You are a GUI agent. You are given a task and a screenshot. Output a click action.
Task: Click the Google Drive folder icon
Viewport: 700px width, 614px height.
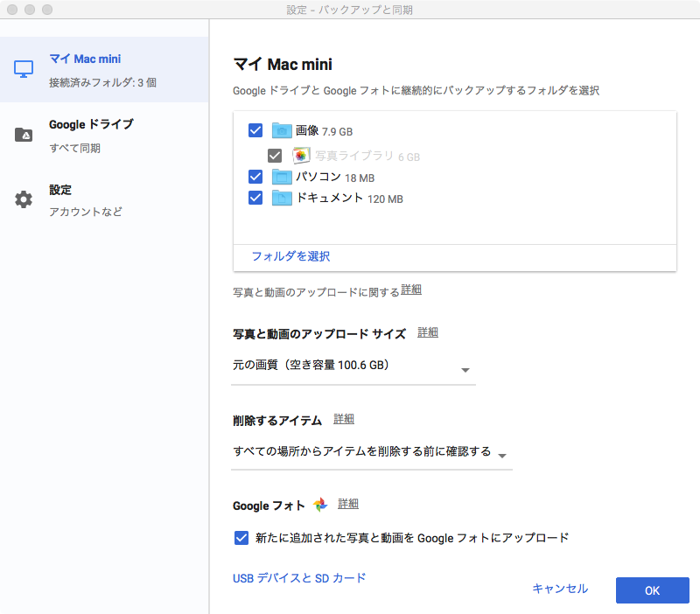pyautogui.click(x=24, y=135)
